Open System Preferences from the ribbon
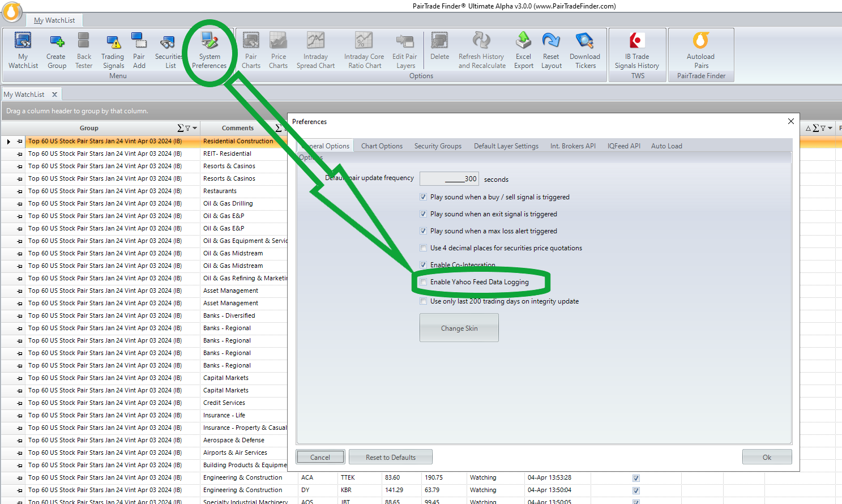Viewport: 842px width, 504px height. [x=210, y=50]
